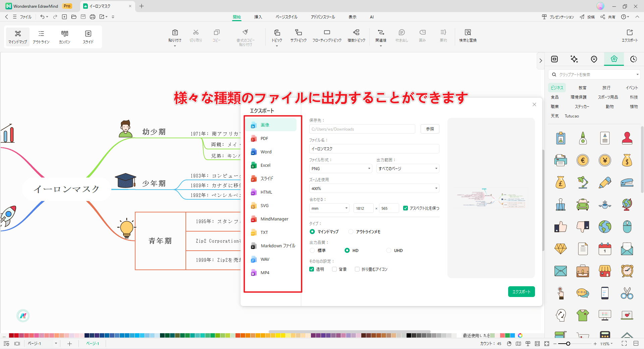Switch to アウトライン view mode
Viewport: 644px width, 349px height.
(x=41, y=37)
